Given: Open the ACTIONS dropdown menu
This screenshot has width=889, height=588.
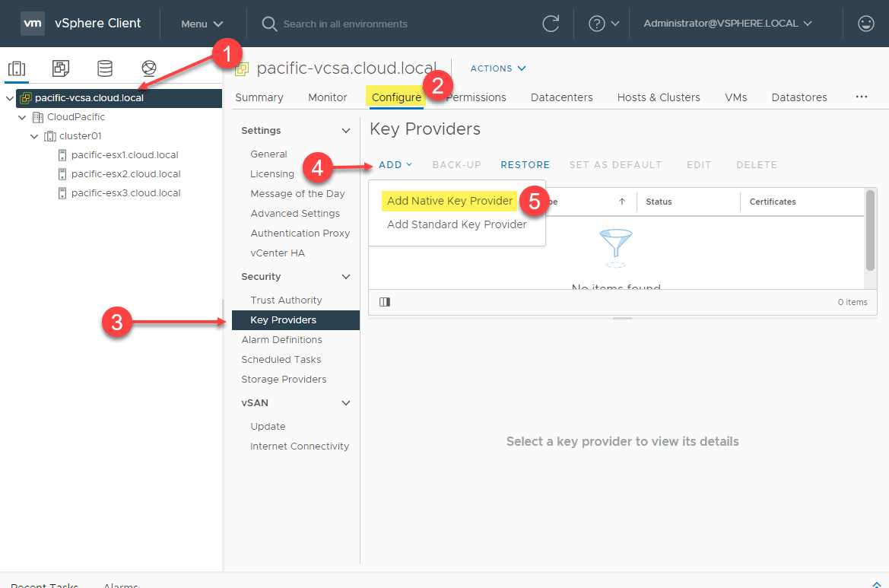Looking at the screenshot, I should [497, 68].
